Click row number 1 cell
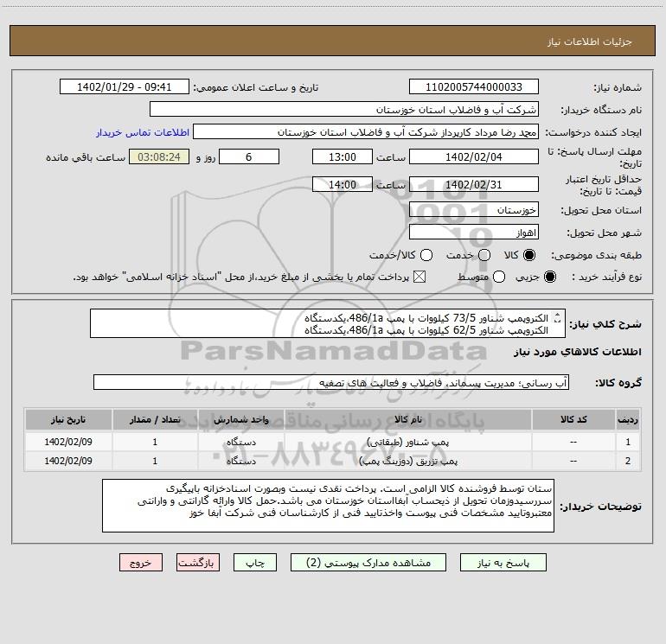The height and width of the screenshot is (644, 666). 628,442
